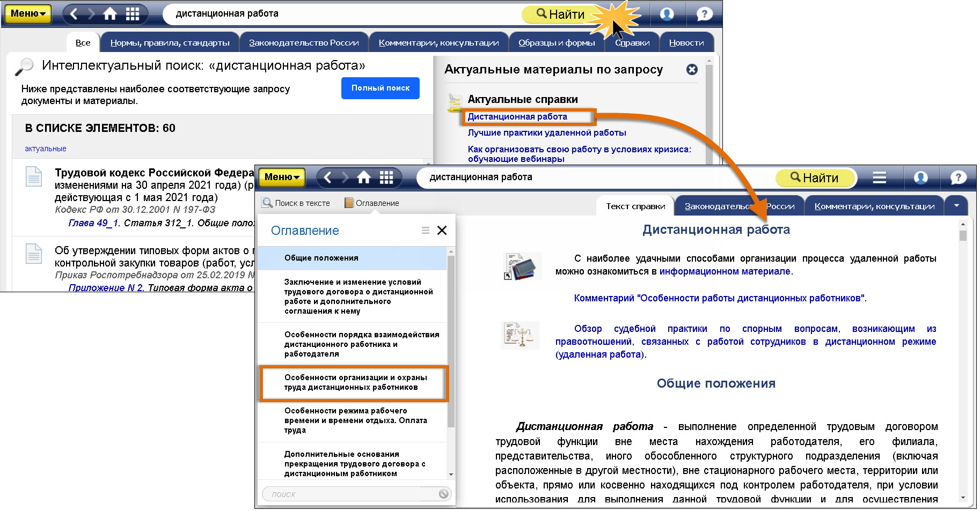Open the user profile icon in the lower window

tap(920, 177)
